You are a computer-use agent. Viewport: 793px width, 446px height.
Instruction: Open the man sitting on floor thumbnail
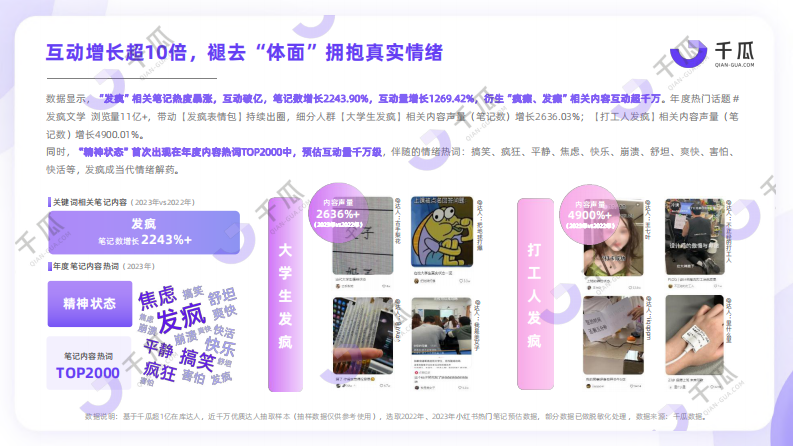coord(695,237)
